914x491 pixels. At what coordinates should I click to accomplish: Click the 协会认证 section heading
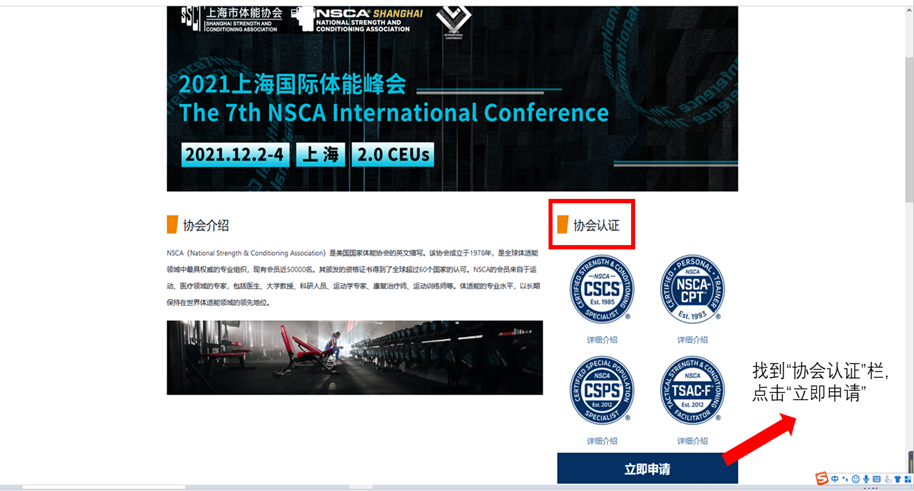click(596, 225)
